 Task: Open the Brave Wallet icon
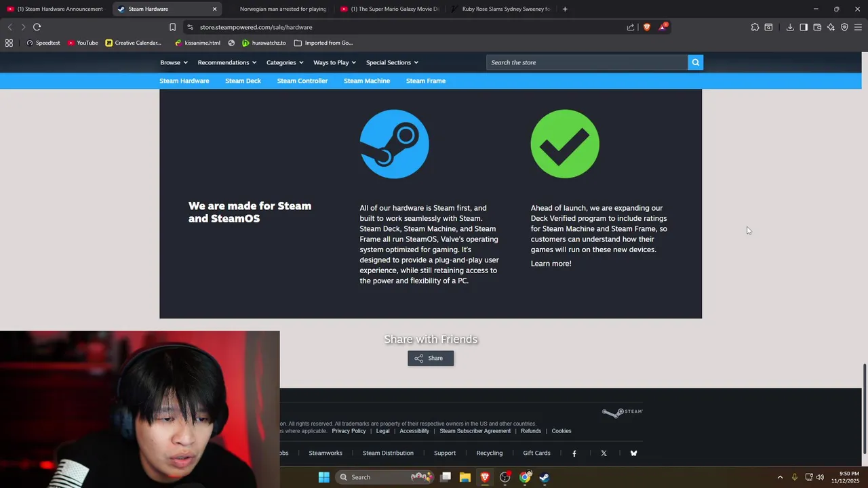(817, 27)
